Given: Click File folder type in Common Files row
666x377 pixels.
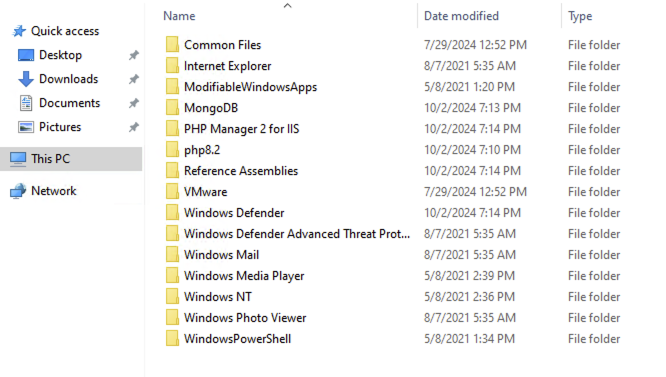Looking at the screenshot, I should (x=594, y=45).
